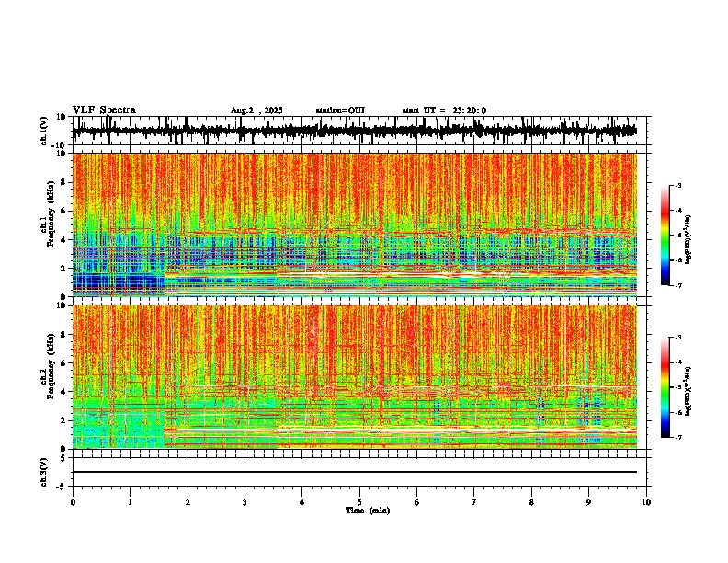728x563 pixels.
Task: Click the "VLF Spectra" plot title
Action: pos(104,110)
